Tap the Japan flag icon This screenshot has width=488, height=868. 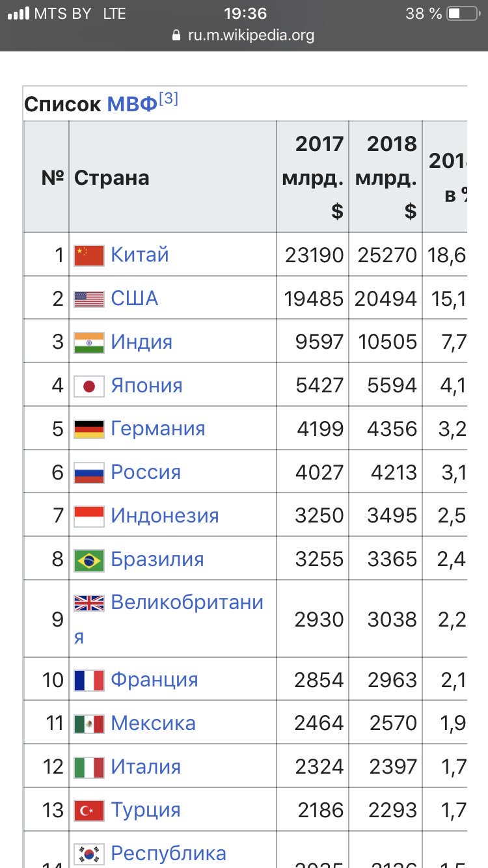coord(89,387)
